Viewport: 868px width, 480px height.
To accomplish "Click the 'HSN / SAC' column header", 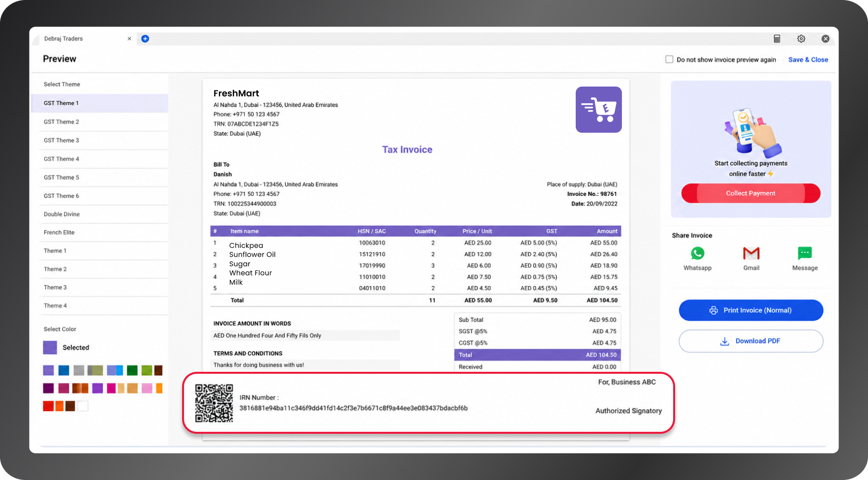I will tap(372, 231).
